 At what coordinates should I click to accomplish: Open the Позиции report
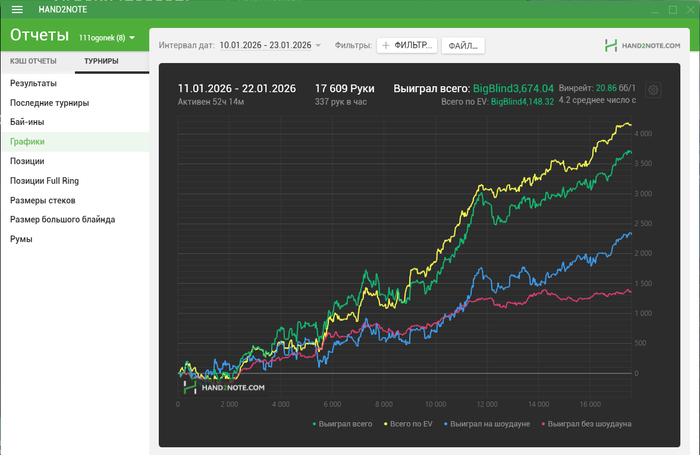pos(75,161)
